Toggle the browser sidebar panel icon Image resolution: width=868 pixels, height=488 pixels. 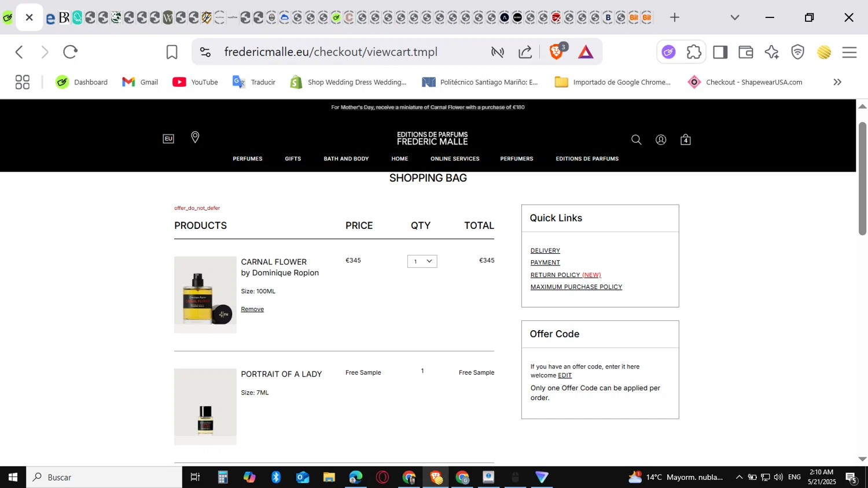pos(720,52)
